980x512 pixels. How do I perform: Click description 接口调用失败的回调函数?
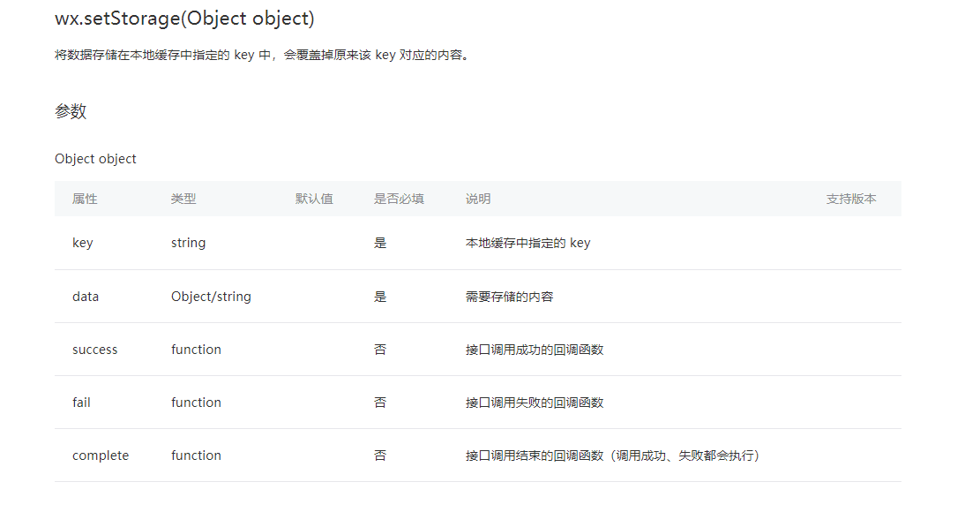pyautogui.click(x=535, y=403)
